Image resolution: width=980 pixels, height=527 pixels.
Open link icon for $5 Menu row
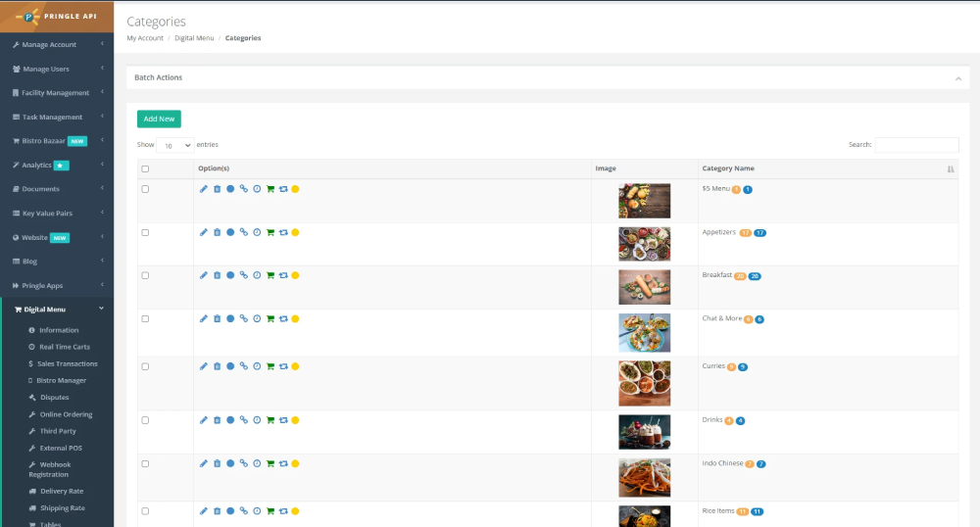[x=244, y=189]
